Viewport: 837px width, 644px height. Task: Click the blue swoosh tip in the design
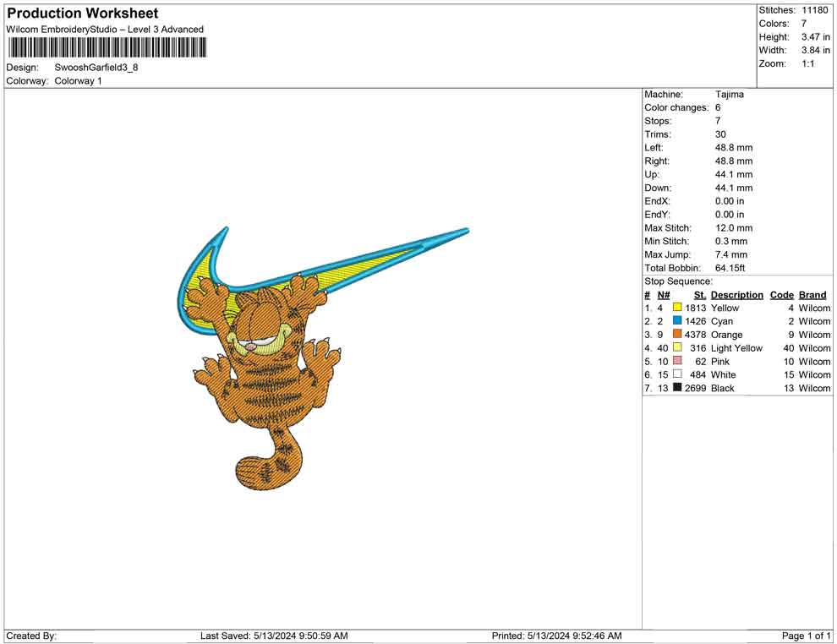click(x=457, y=232)
